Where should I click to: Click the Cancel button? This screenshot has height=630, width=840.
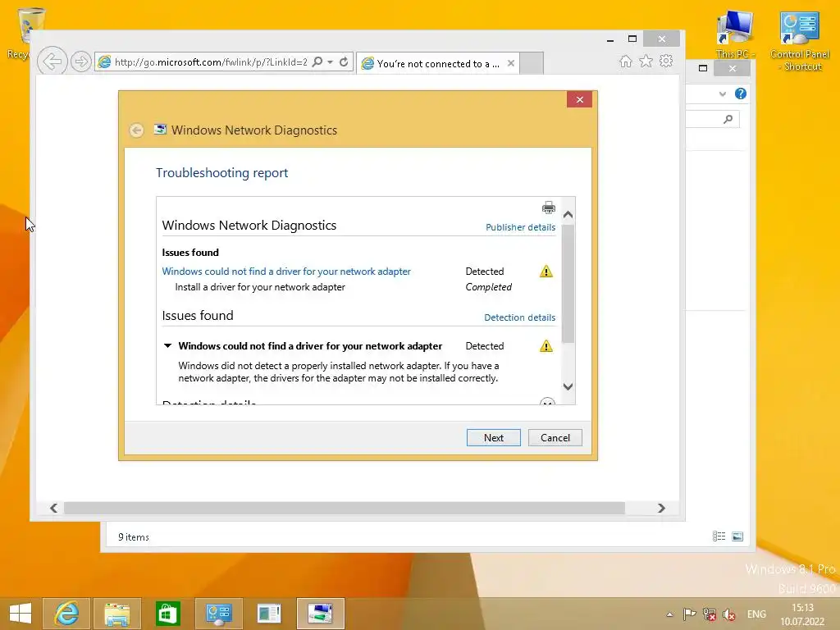555,438
